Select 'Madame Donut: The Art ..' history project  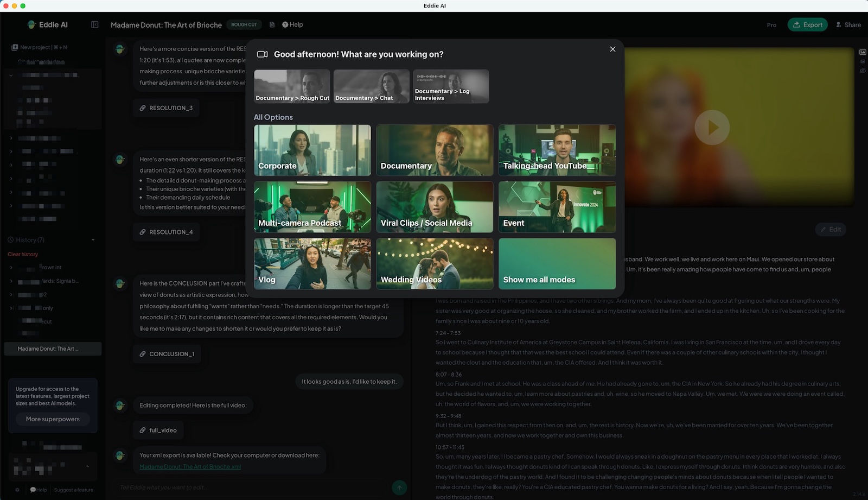[53, 349]
